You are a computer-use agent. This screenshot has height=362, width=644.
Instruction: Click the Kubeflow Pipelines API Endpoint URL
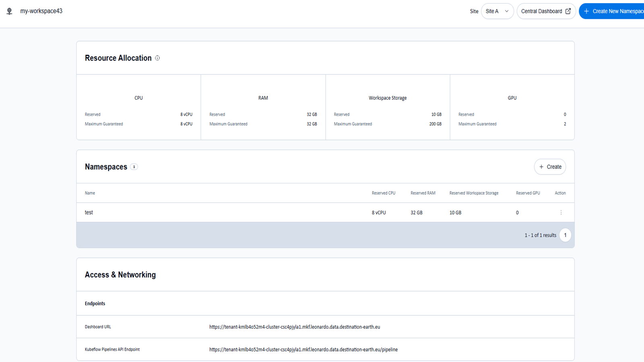coord(303,350)
